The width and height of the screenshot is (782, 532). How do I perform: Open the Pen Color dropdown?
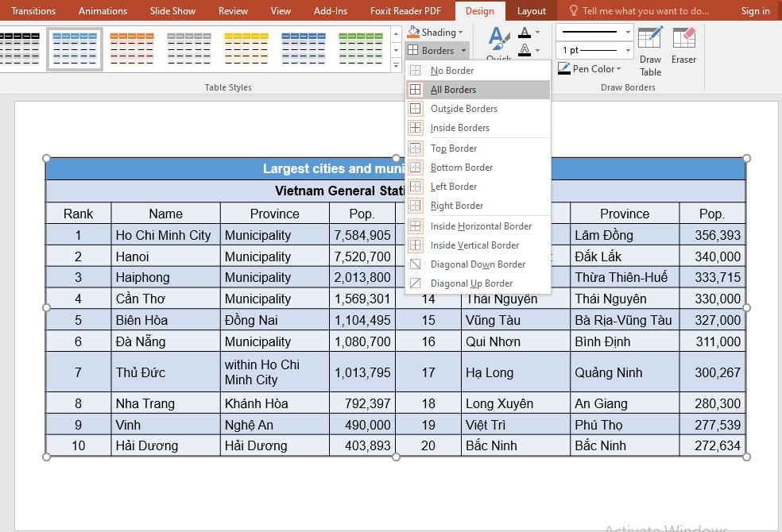click(x=590, y=68)
